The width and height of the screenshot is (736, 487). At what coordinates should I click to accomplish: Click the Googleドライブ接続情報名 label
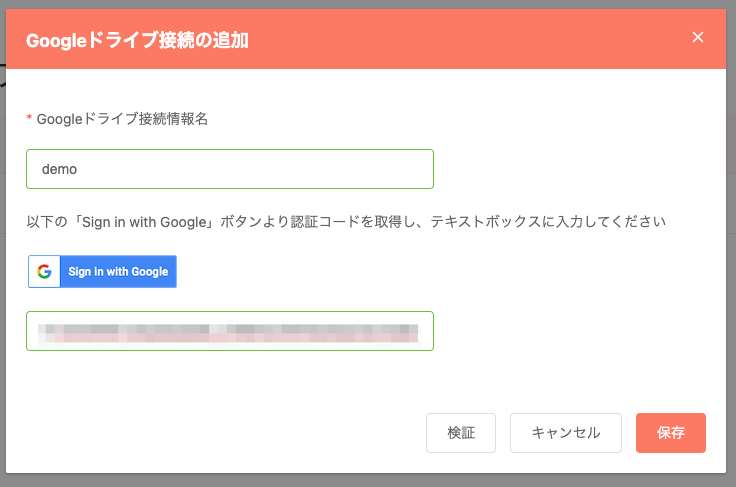click(x=122, y=119)
